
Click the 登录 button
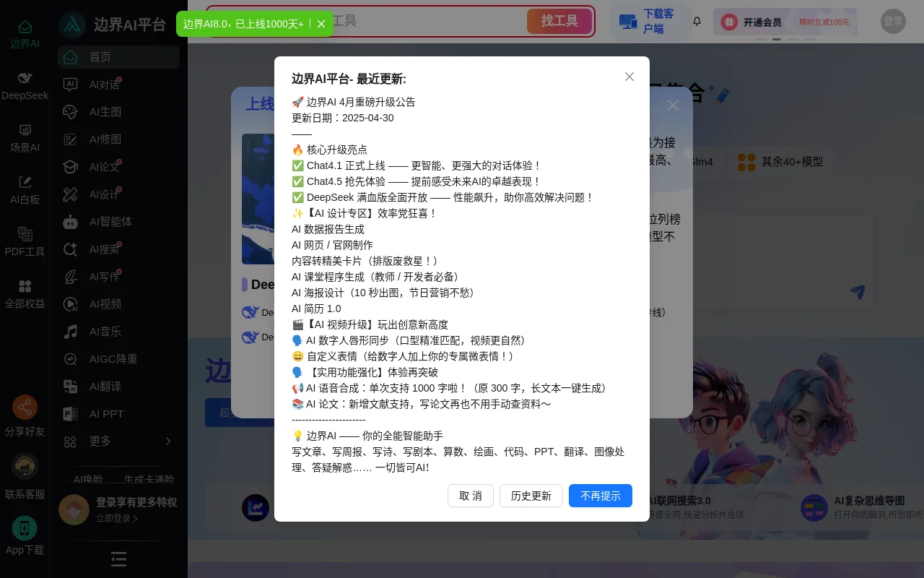[x=892, y=21]
